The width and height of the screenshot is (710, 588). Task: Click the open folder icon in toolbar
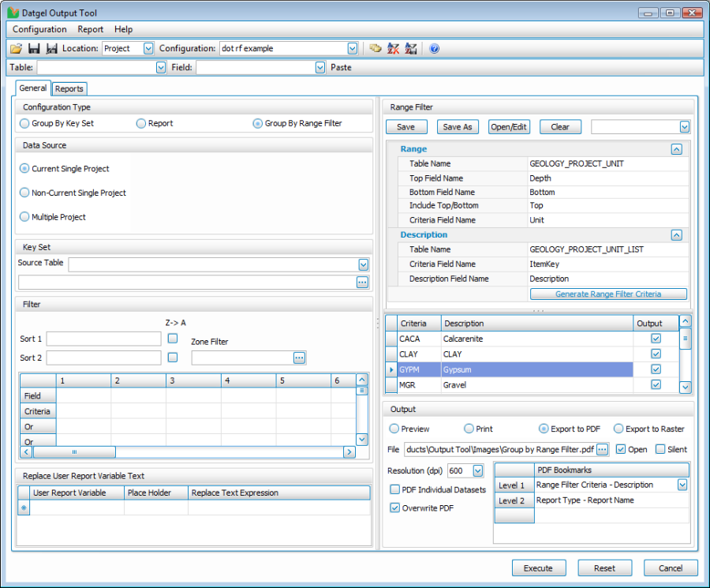click(x=16, y=49)
